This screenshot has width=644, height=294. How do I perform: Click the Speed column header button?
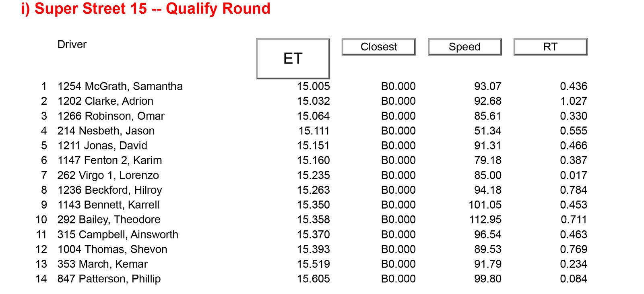pyautogui.click(x=465, y=47)
